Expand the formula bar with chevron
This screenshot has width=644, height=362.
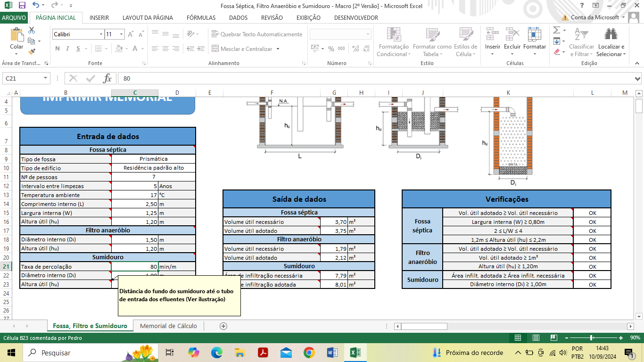638,79
